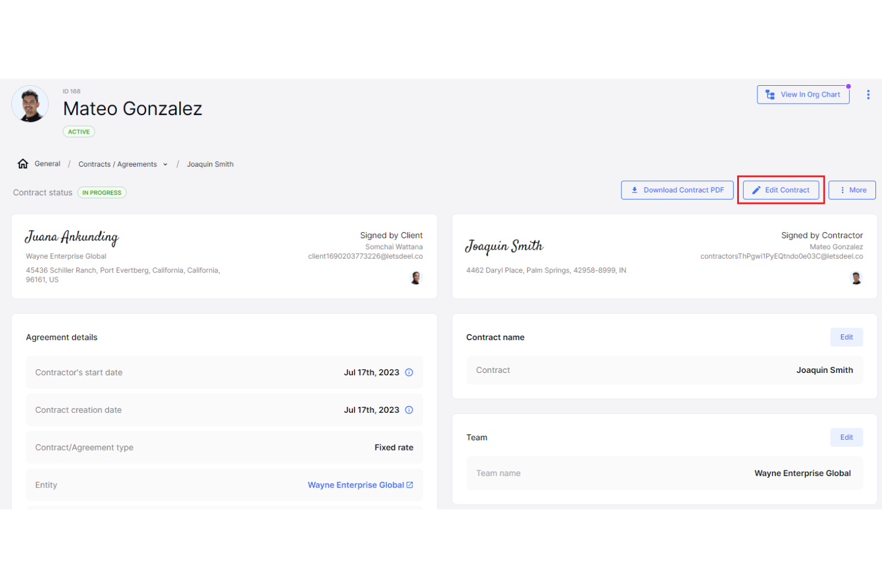
Task: Open the View In Org Chart panel icon
Action: (769, 94)
